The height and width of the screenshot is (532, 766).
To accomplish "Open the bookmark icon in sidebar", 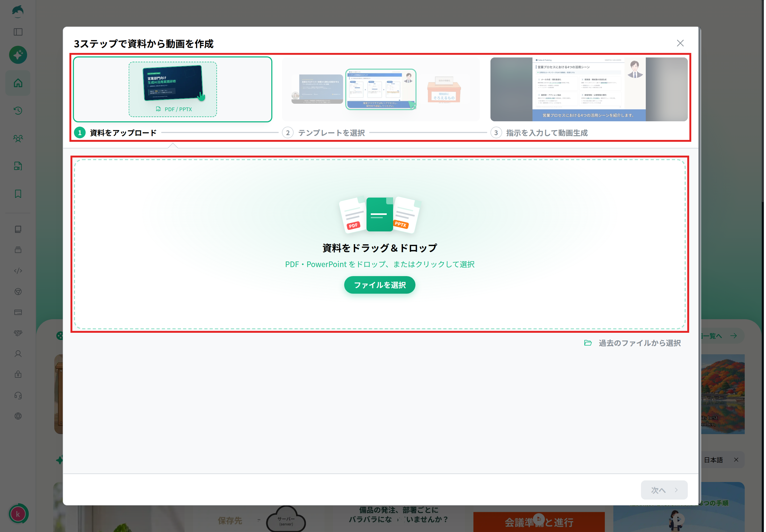I will [18, 194].
